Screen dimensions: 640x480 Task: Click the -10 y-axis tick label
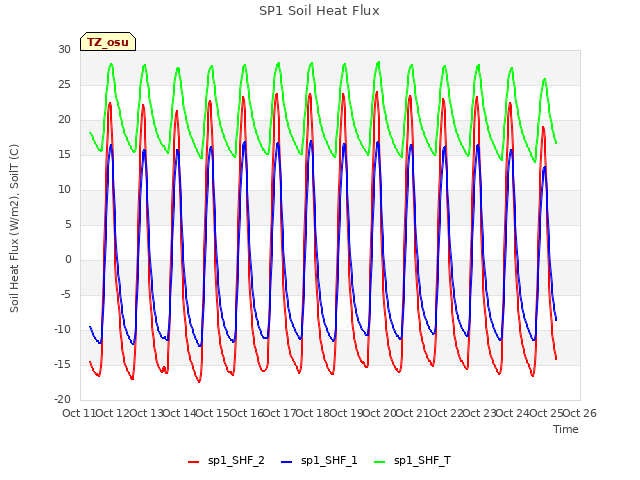(62, 329)
